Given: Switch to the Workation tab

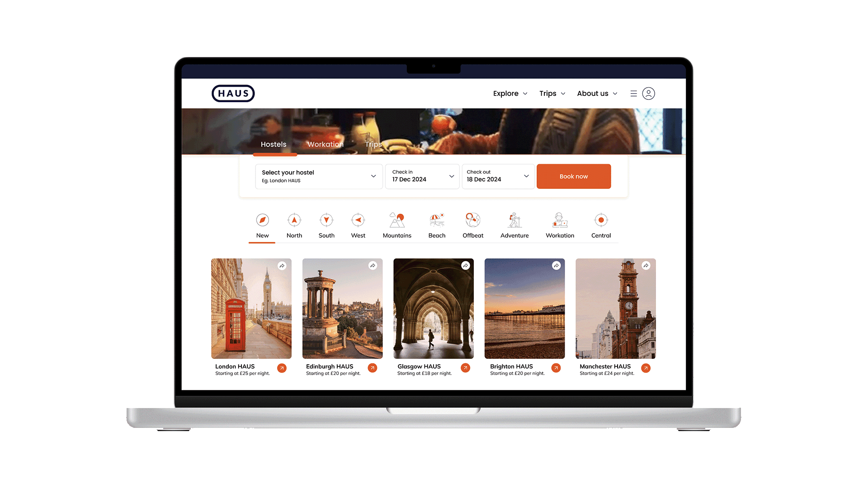Looking at the screenshot, I should pyautogui.click(x=325, y=145).
